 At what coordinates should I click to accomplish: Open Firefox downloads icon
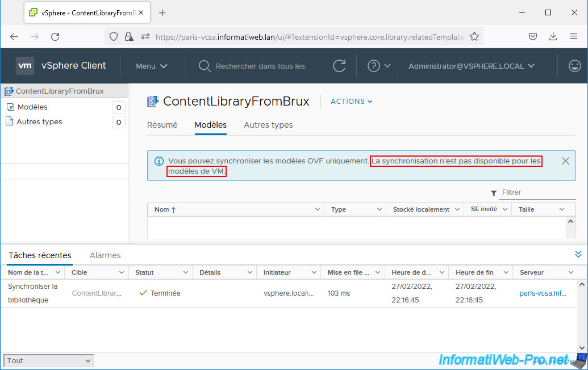point(553,36)
